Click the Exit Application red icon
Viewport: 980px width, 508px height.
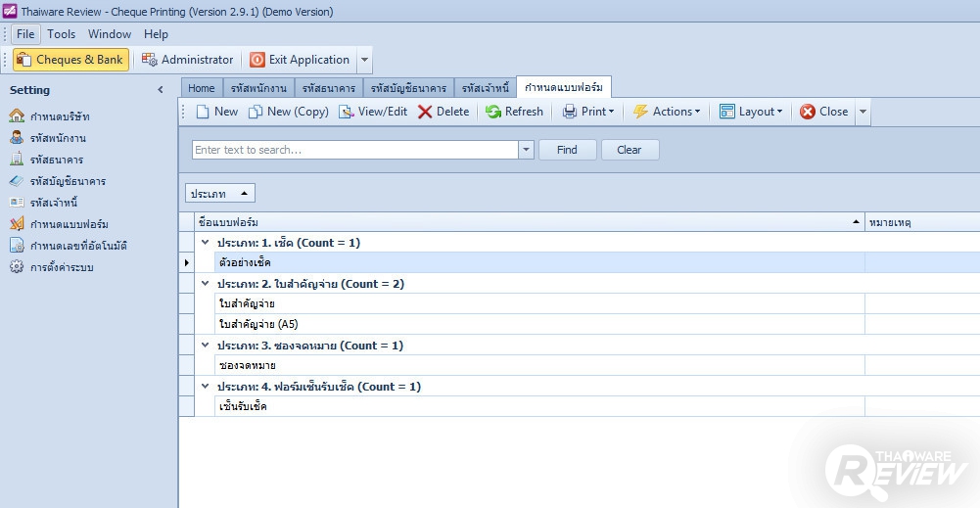coord(257,60)
